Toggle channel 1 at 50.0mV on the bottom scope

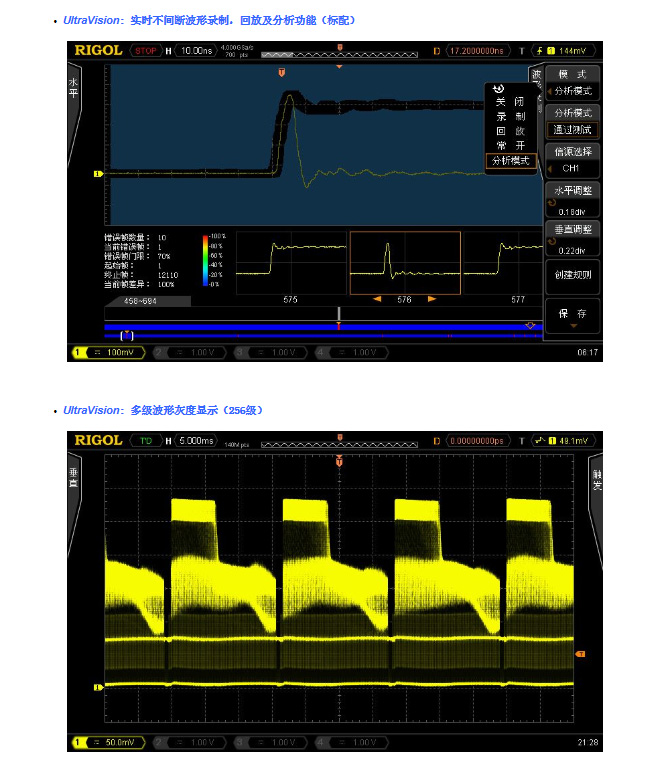[108, 742]
